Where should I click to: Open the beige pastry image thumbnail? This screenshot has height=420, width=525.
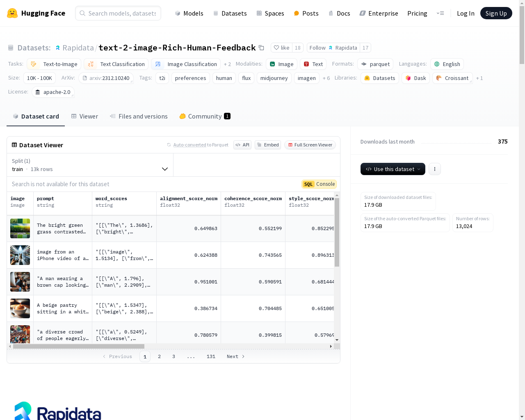point(20,308)
